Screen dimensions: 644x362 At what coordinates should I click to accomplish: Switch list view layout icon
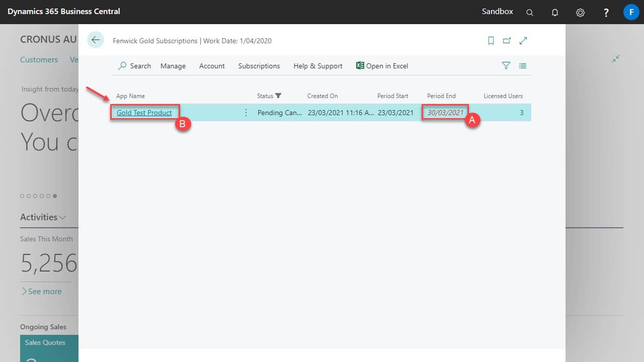coord(523,66)
